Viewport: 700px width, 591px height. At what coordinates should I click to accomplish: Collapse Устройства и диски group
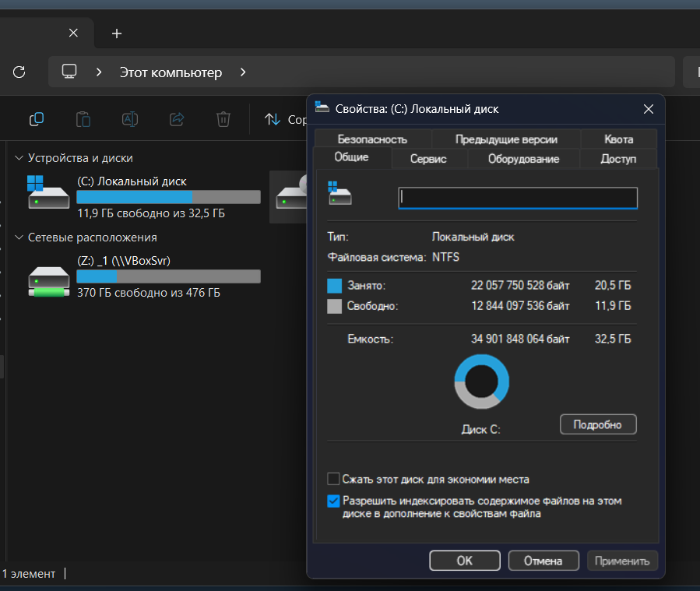[19, 158]
